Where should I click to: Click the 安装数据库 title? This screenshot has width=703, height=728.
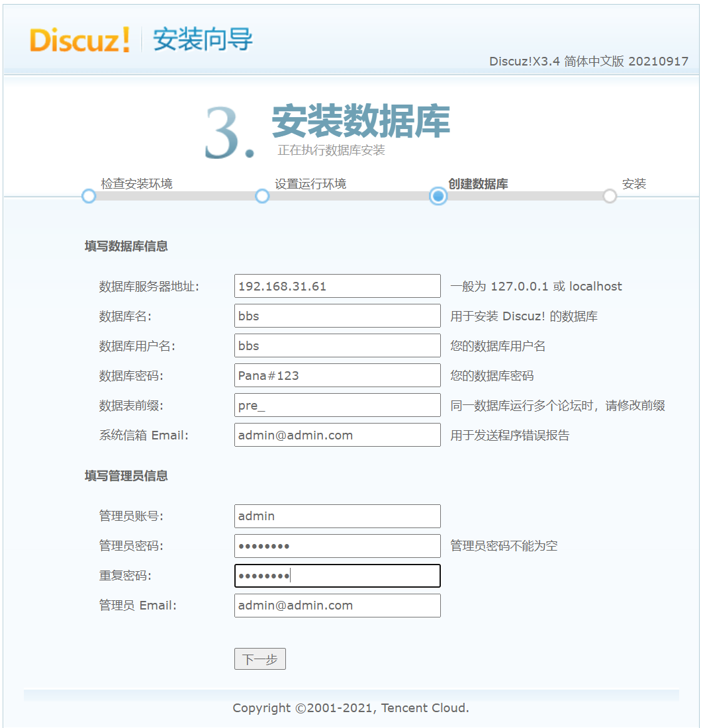361,121
